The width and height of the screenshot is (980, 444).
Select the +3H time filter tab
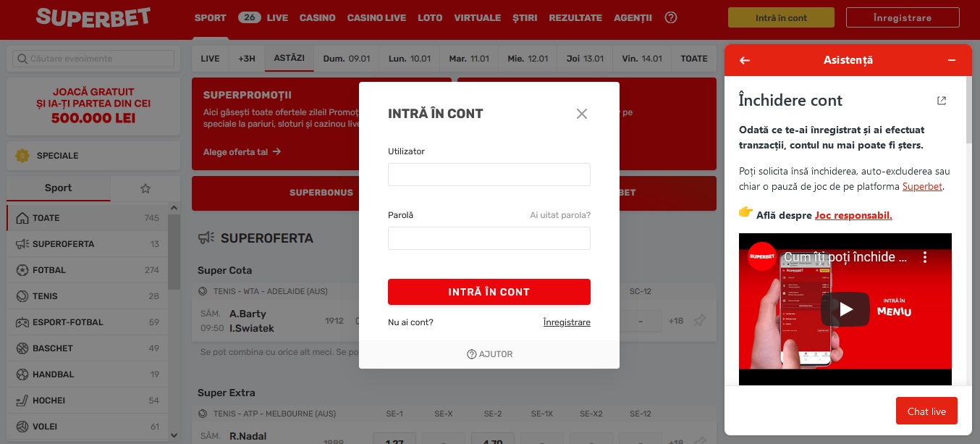pos(247,59)
